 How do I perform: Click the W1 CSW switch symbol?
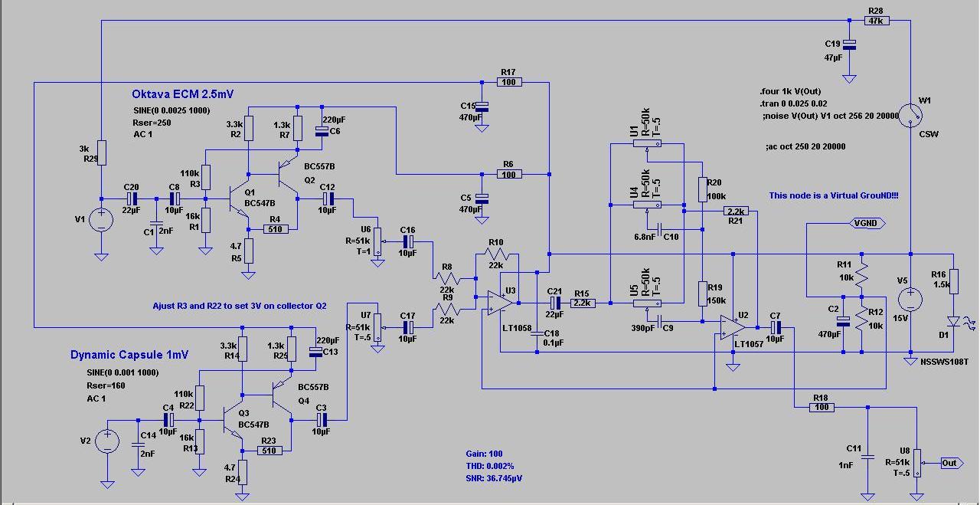click(x=910, y=114)
